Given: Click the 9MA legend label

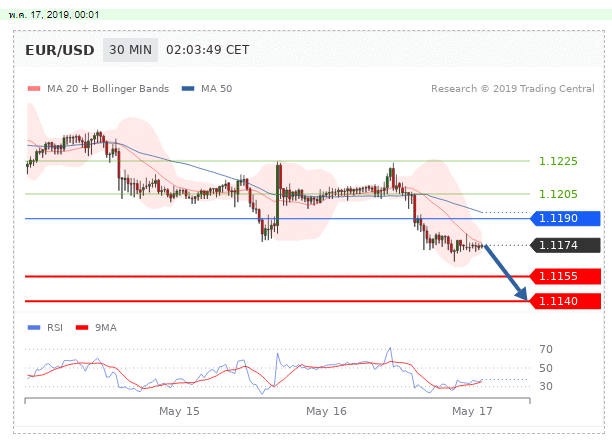Looking at the screenshot, I should [x=106, y=328].
